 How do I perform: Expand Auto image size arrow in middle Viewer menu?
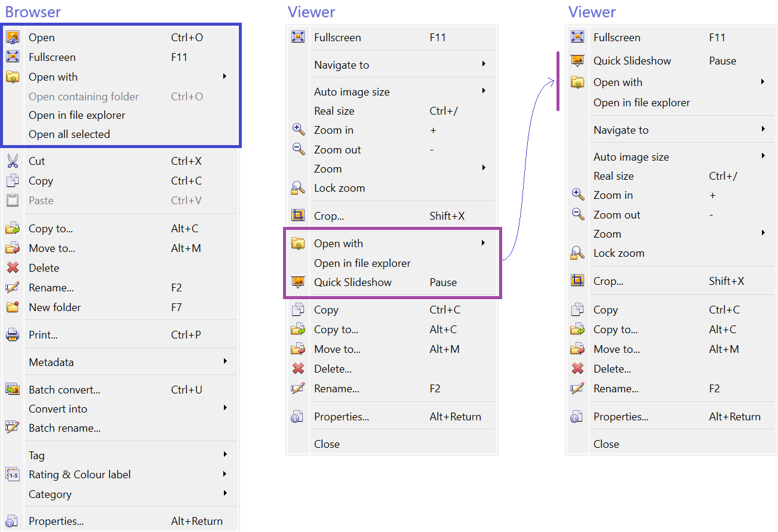click(x=484, y=91)
